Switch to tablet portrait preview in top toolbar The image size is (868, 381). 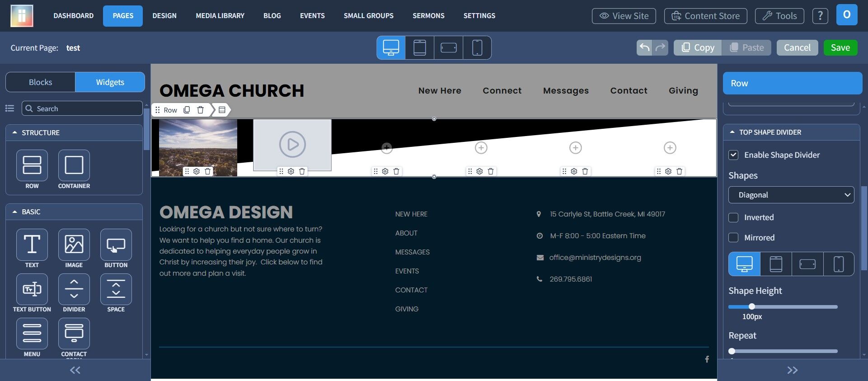[x=420, y=47]
